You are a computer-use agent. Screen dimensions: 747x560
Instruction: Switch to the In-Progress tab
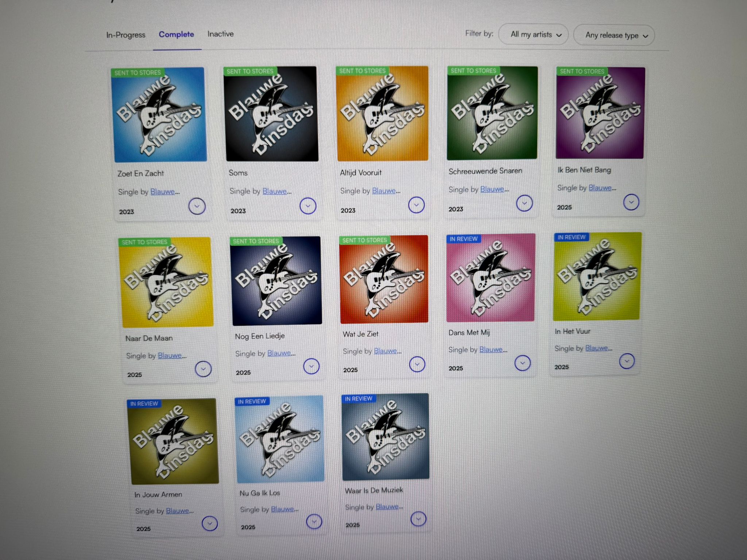(x=126, y=35)
